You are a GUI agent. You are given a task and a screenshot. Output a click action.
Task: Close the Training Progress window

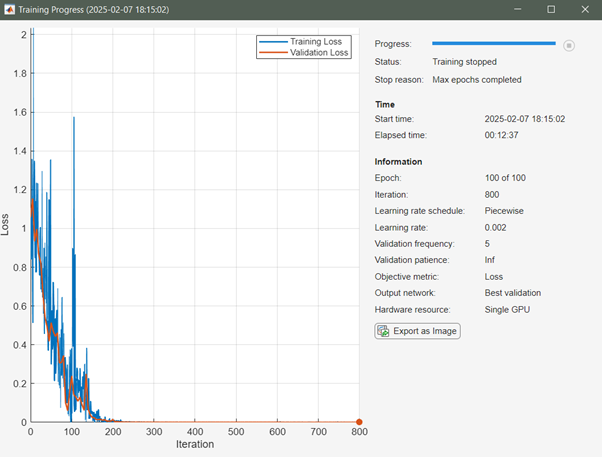585,9
